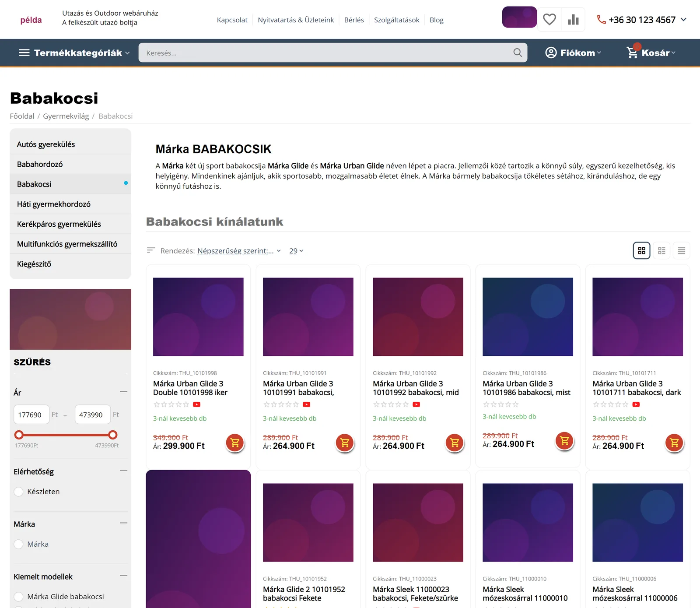Open Autós gyerekülés category

pos(70,144)
